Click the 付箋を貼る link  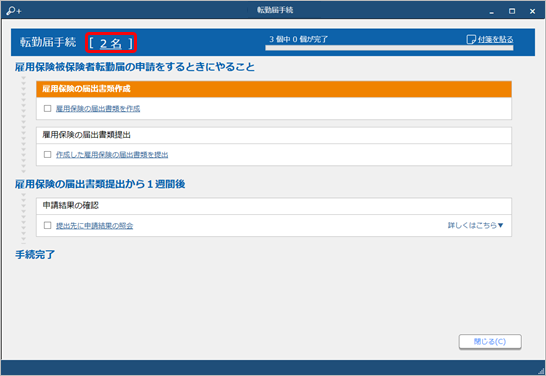point(495,39)
